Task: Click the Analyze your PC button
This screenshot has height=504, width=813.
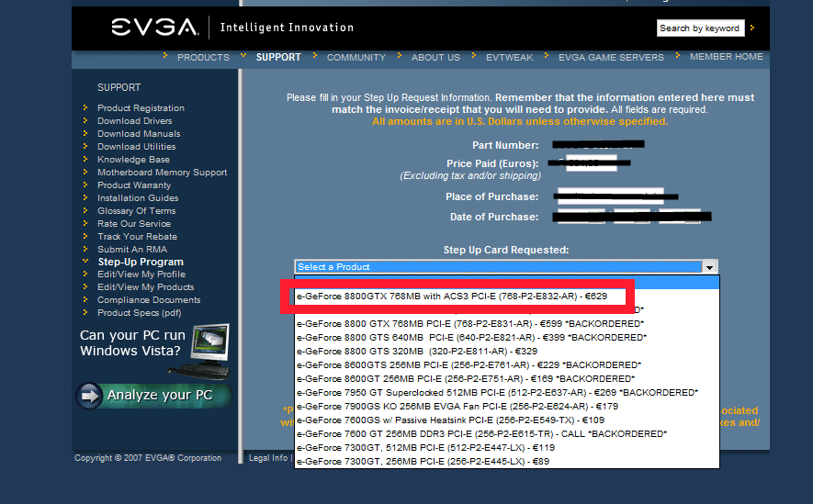Action: coord(153,396)
